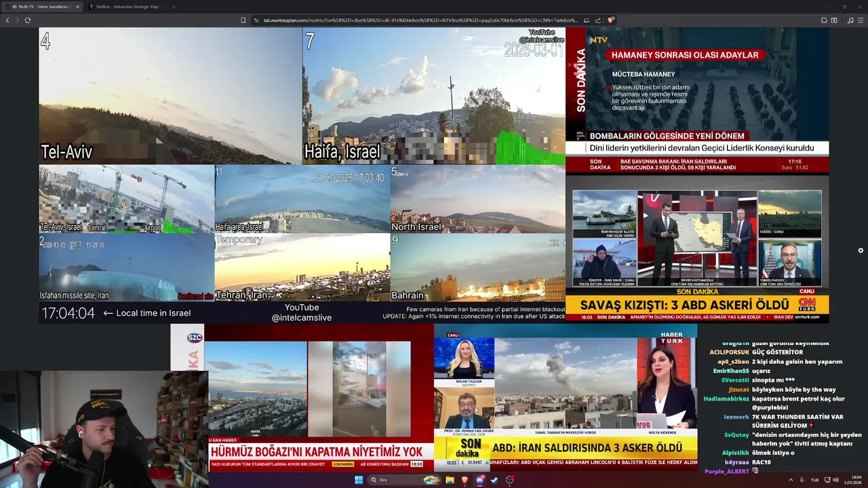Click the 'Local time in Israel' label
The height and width of the screenshot is (488, 868).
153,313
